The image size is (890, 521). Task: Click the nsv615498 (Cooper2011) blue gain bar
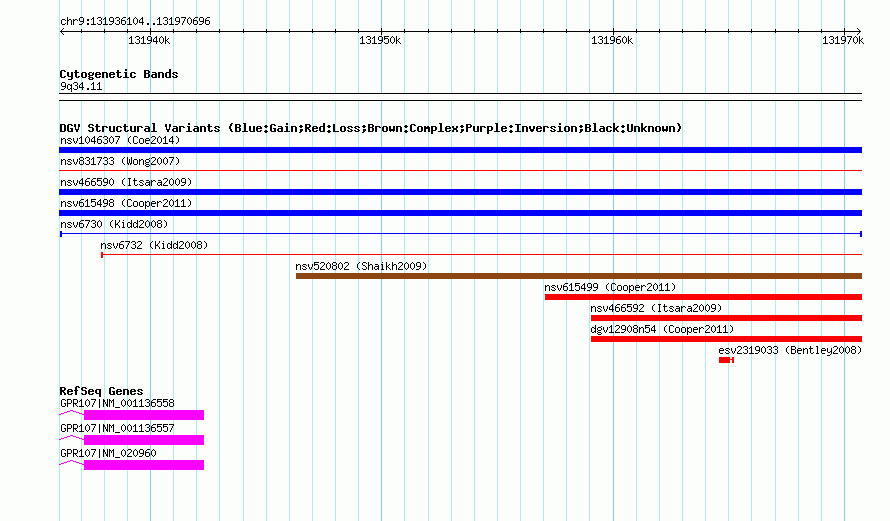pyautogui.click(x=460, y=213)
